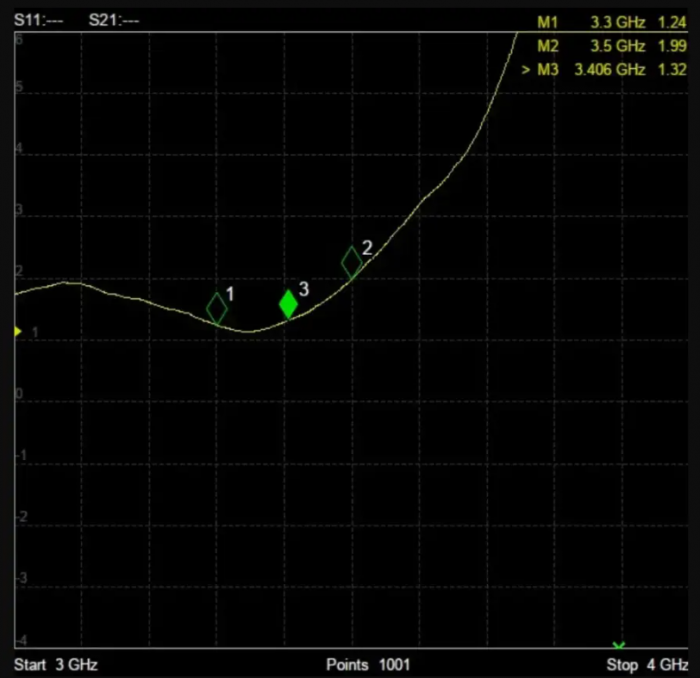Click the marker label number 2
This screenshot has width=700, height=678.
[367, 248]
